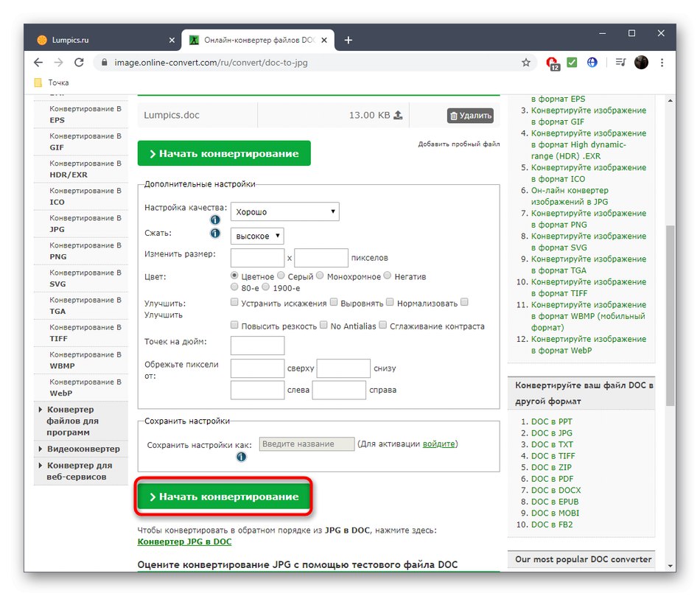This screenshot has height=596, width=700.
Task: Click the scrollbar down arrow
Action: [x=670, y=566]
